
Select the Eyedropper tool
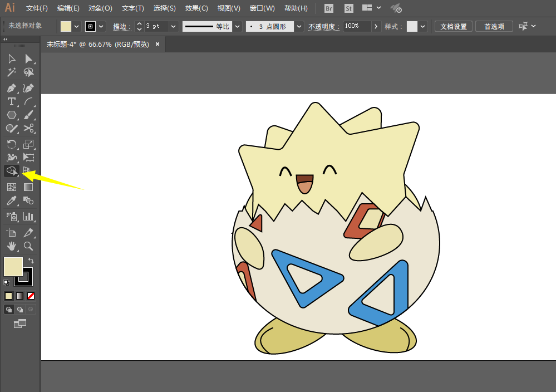[12, 201]
